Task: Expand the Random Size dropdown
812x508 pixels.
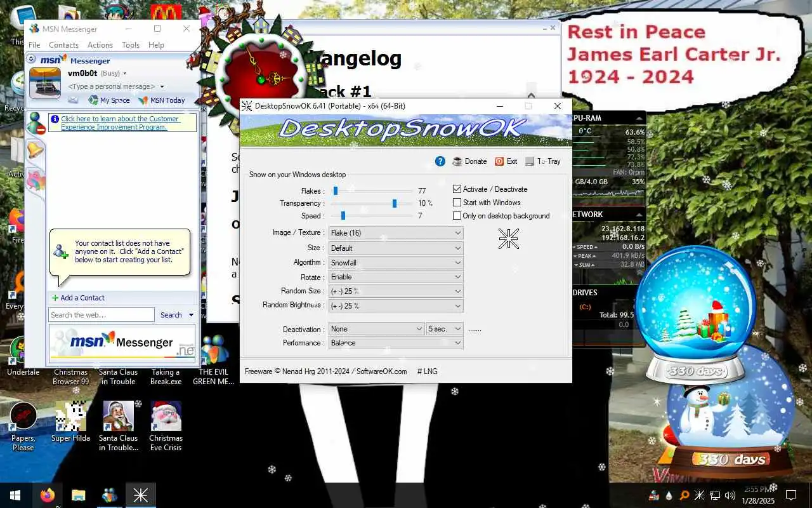Action: click(396, 291)
